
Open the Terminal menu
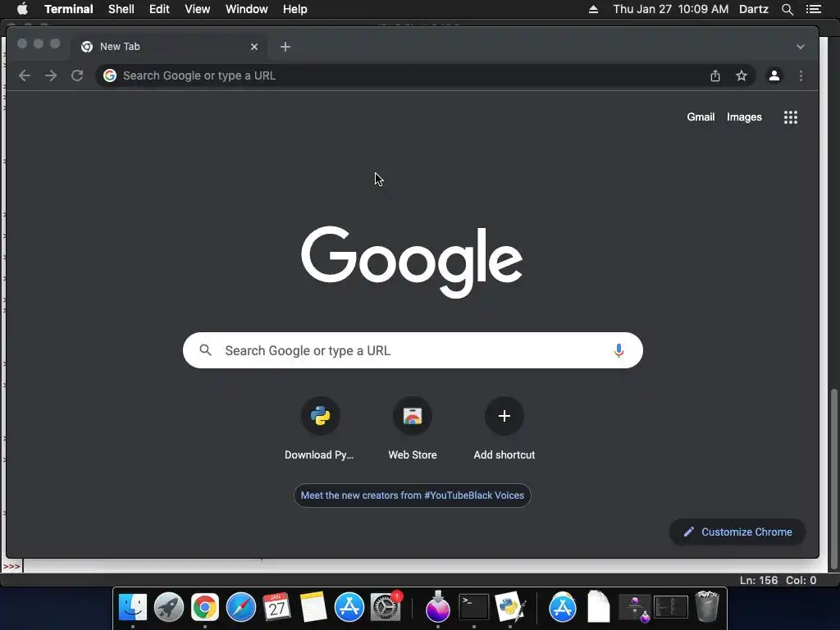tap(69, 9)
